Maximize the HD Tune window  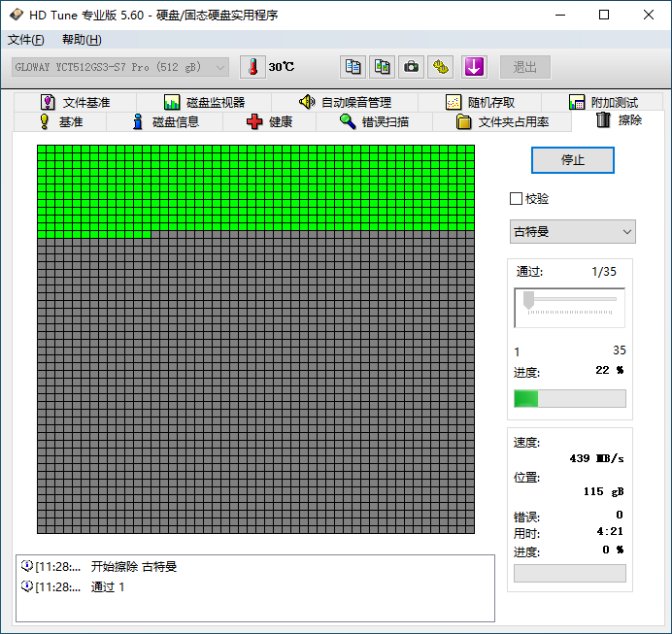pyautogui.click(x=604, y=15)
